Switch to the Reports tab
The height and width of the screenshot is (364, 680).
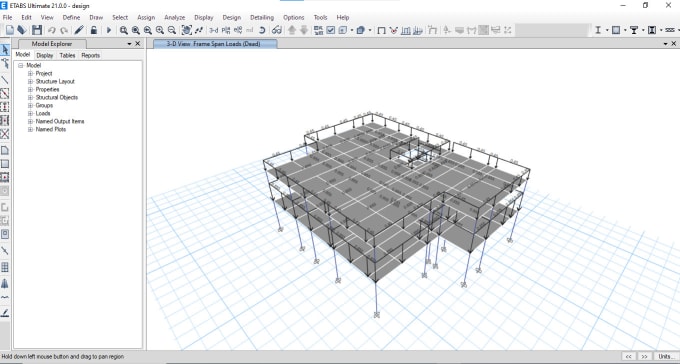tap(91, 55)
